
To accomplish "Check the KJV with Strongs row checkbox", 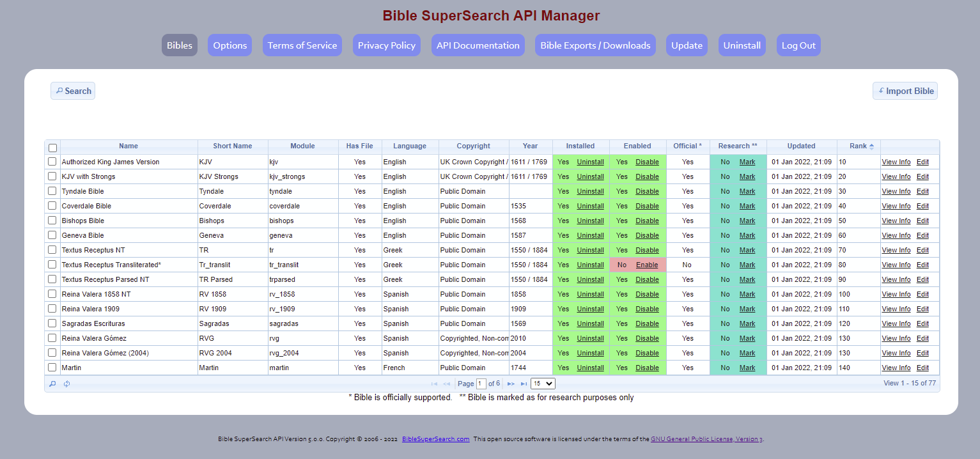I will click(52, 176).
